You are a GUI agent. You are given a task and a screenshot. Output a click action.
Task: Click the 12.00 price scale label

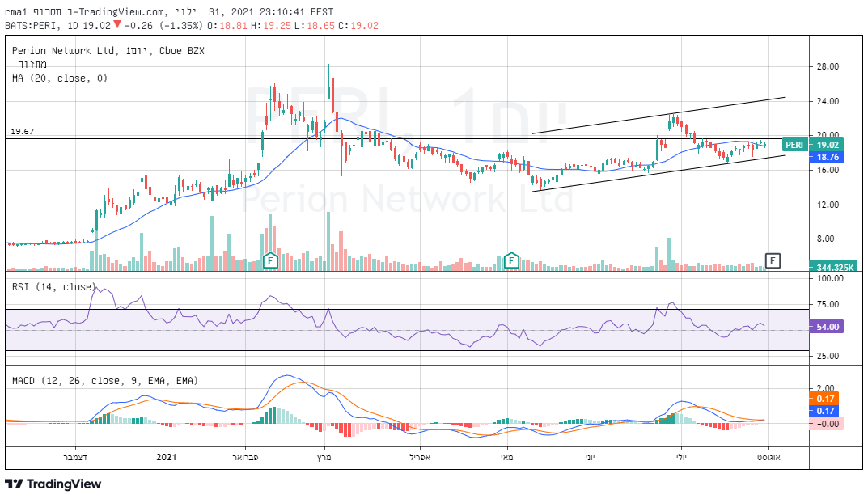[828, 205]
